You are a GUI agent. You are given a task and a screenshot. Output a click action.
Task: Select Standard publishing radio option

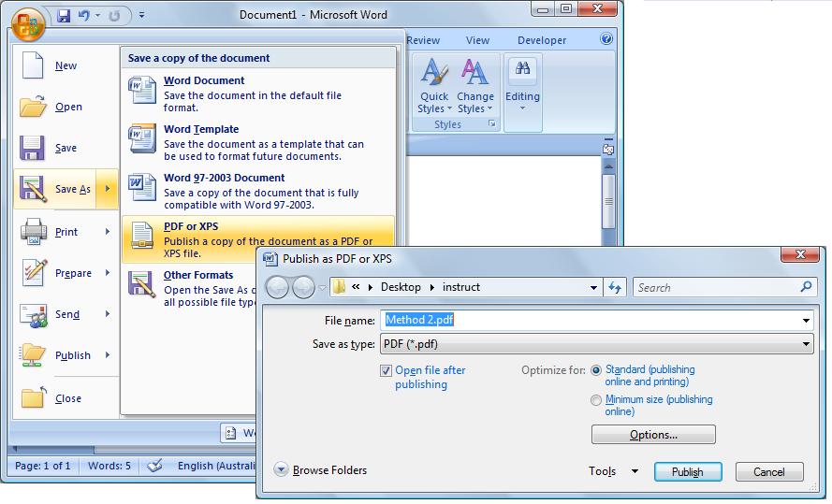point(596,370)
